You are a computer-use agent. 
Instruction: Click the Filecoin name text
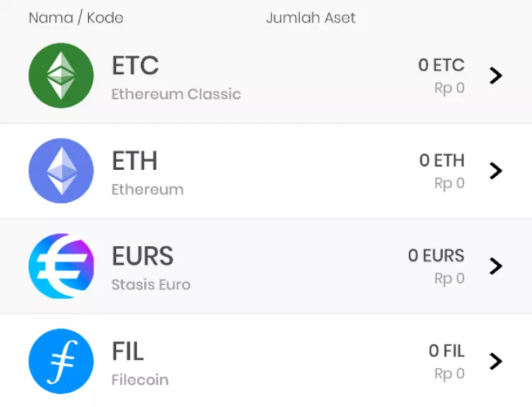(140, 380)
